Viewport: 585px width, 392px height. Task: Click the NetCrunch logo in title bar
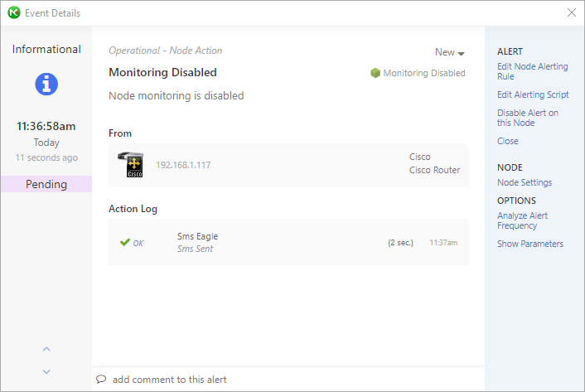[14, 12]
